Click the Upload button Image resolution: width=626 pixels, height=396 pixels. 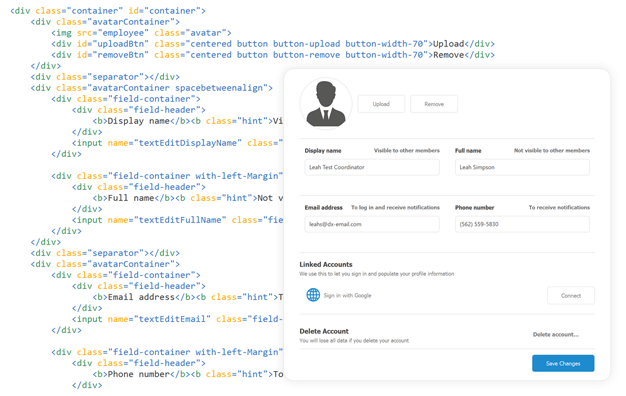pyautogui.click(x=381, y=104)
